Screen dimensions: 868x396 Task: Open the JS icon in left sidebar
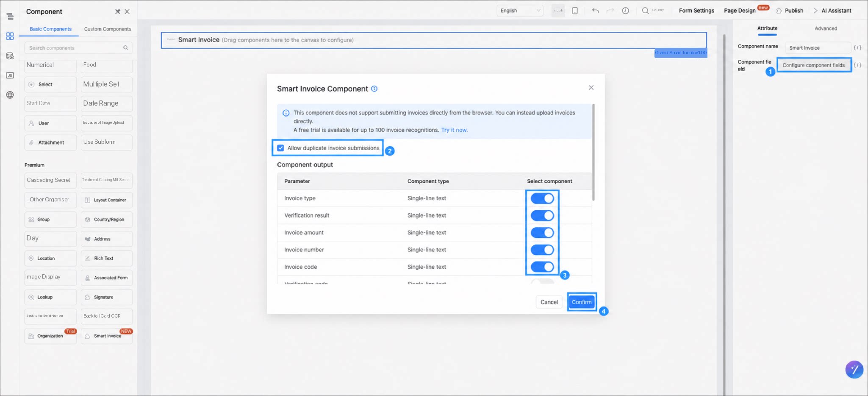coord(10,75)
